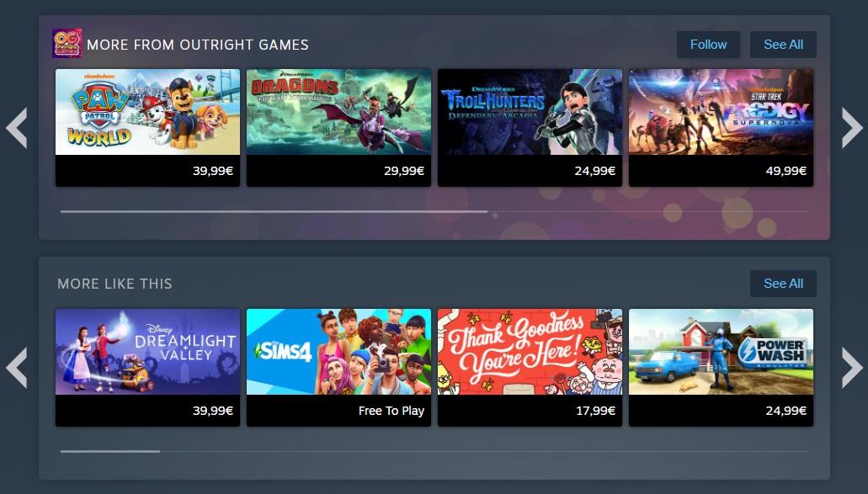The height and width of the screenshot is (494, 868).
Task: Advance Outright Games carousel with right arrow
Action: pos(851,129)
